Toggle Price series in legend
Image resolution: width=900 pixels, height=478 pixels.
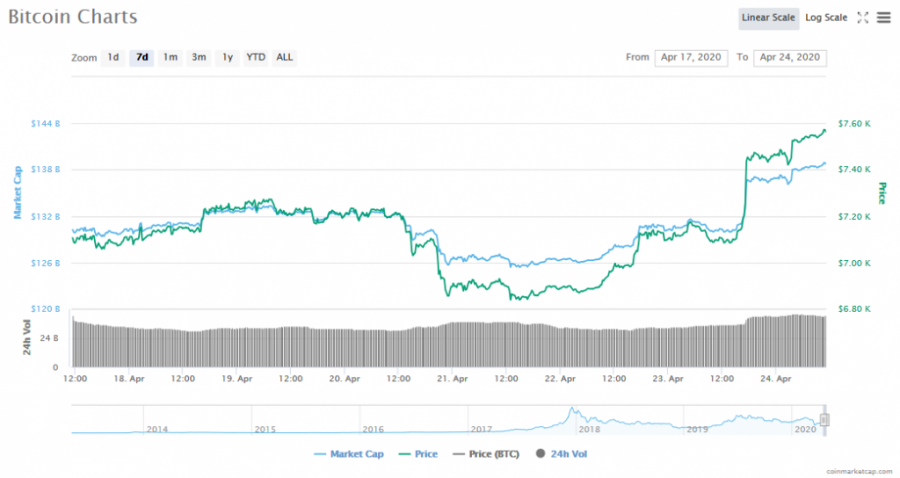tap(418, 454)
